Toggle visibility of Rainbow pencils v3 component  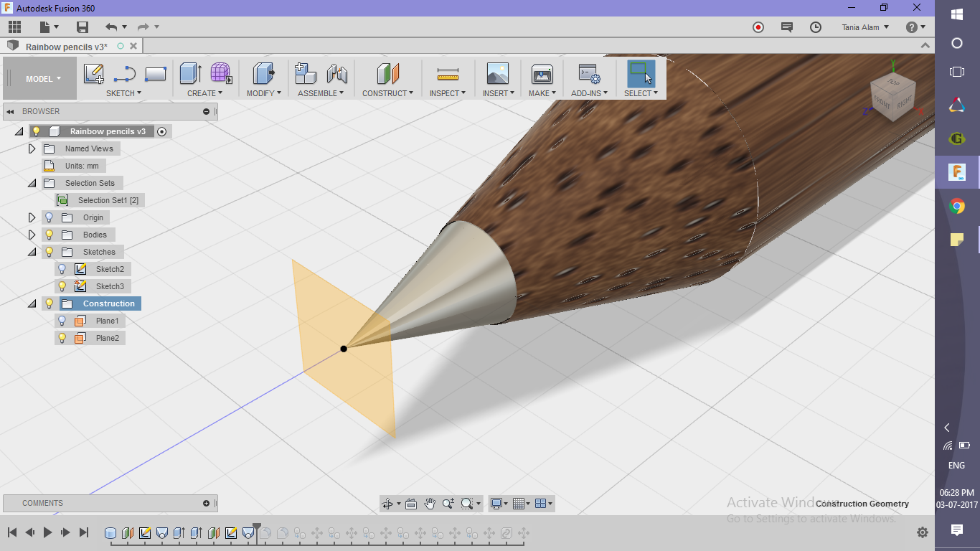coord(37,131)
